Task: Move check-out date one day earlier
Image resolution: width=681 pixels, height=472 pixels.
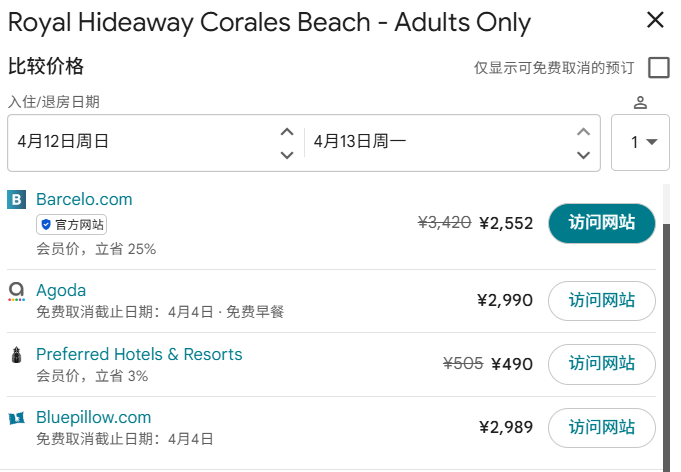Action: 583,154
